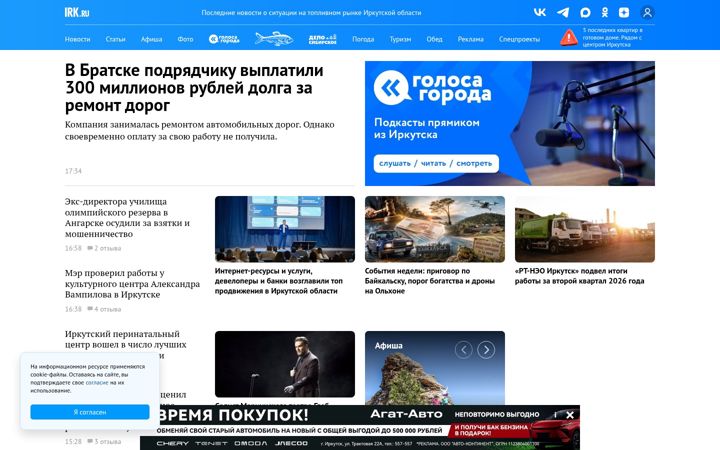Open the Дело Сибирское logo link
The height and width of the screenshot is (450, 720).
(x=322, y=39)
